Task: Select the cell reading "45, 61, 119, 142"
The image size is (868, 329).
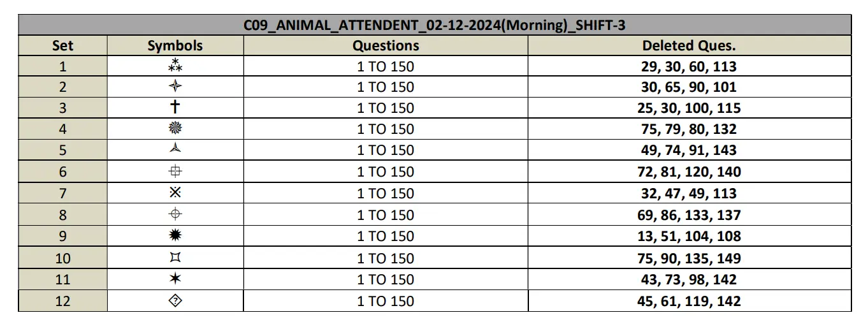Action: (689, 301)
